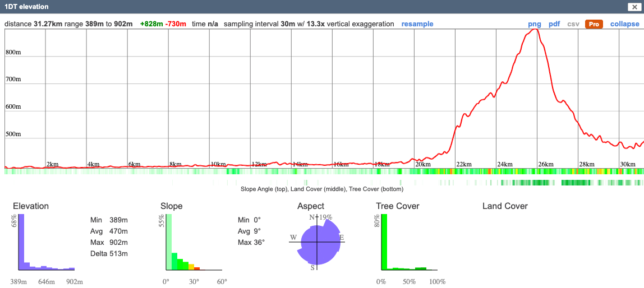Export the profile as pdf
The width and height of the screenshot is (644, 288).
point(554,24)
